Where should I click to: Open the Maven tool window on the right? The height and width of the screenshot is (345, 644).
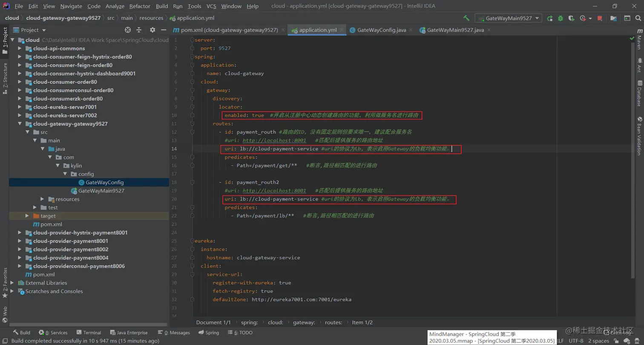pos(639,40)
